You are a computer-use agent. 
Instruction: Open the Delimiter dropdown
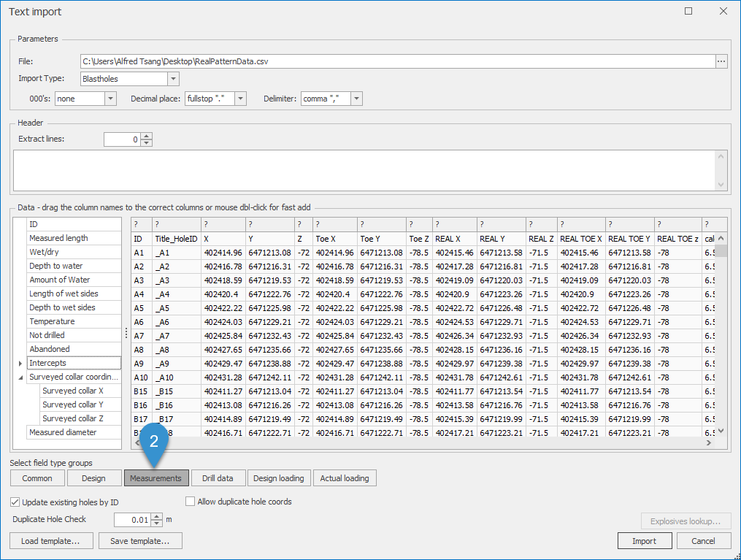(x=357, y=99)
